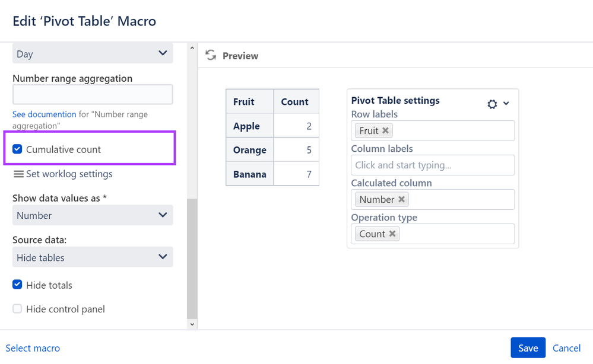This screenshot has width=593, height=364.
Task: Enable the Hide control panel checkbox
Action: pyautogui.click(x=18, y=309)
